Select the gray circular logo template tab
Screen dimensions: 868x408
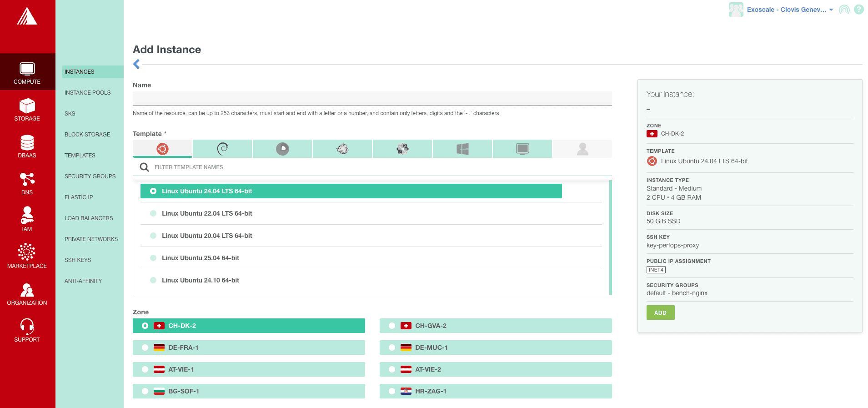point(282,149)
